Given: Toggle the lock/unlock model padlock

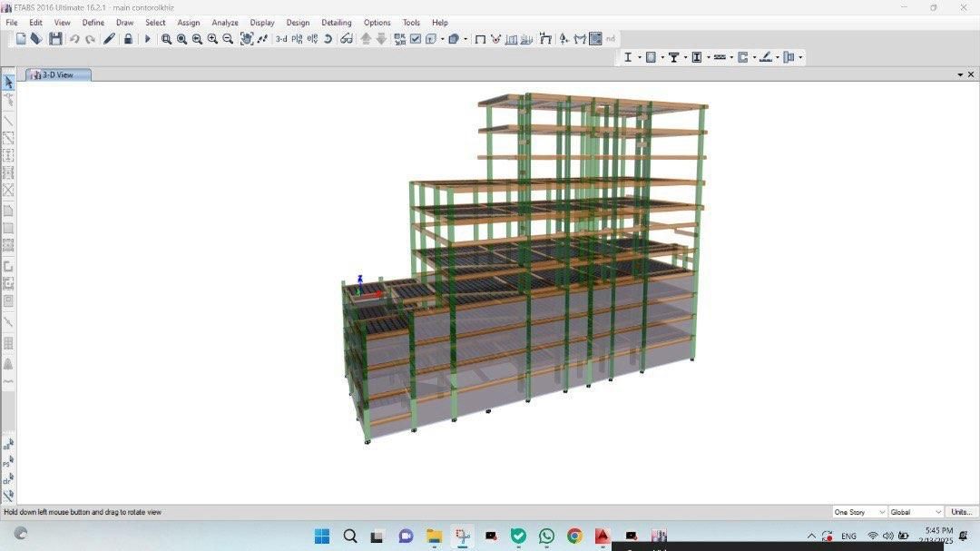Looking at the screenshot, I should 128,39.
